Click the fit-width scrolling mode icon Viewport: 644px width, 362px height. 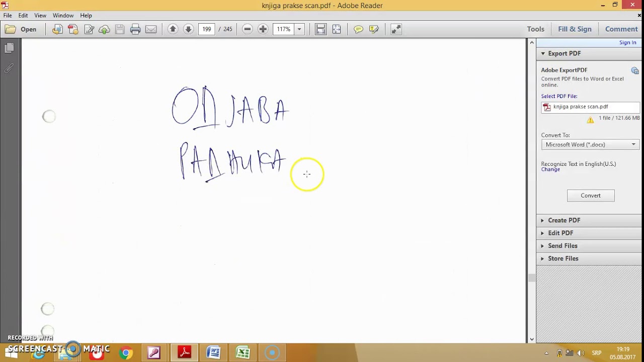pos(320,29)
